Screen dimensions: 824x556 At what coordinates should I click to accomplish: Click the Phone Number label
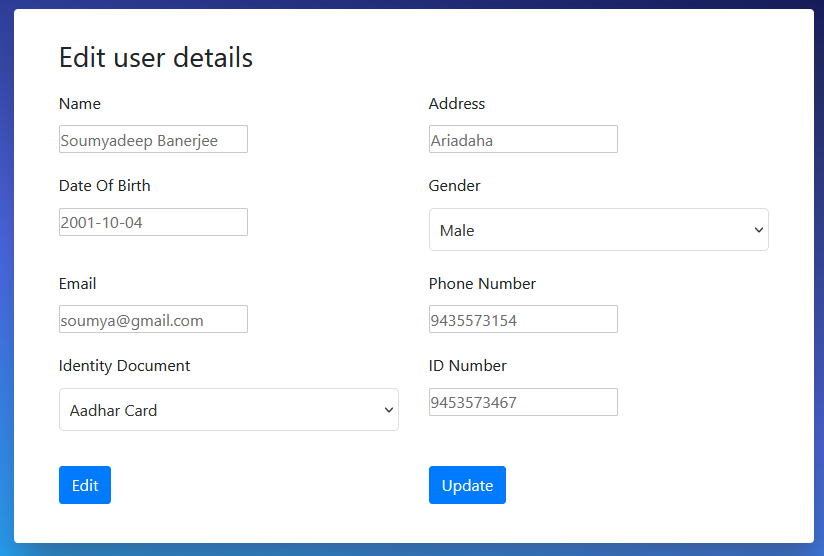click(482, 284)
